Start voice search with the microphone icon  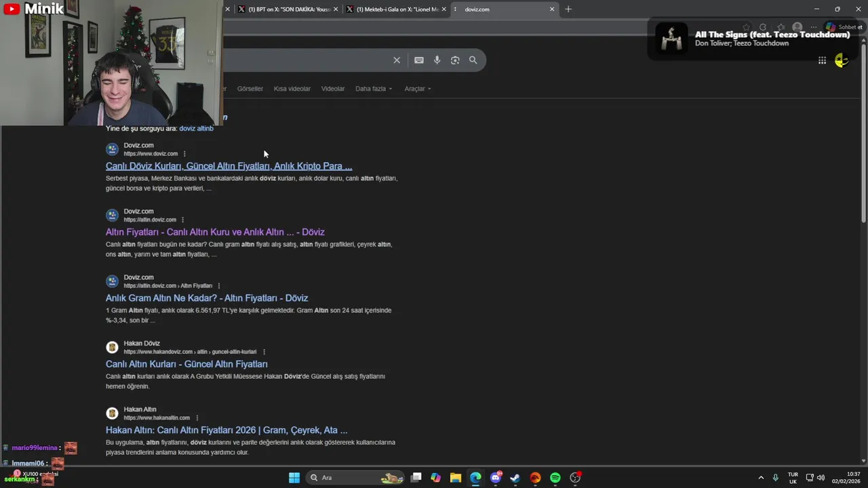[437, 60]
